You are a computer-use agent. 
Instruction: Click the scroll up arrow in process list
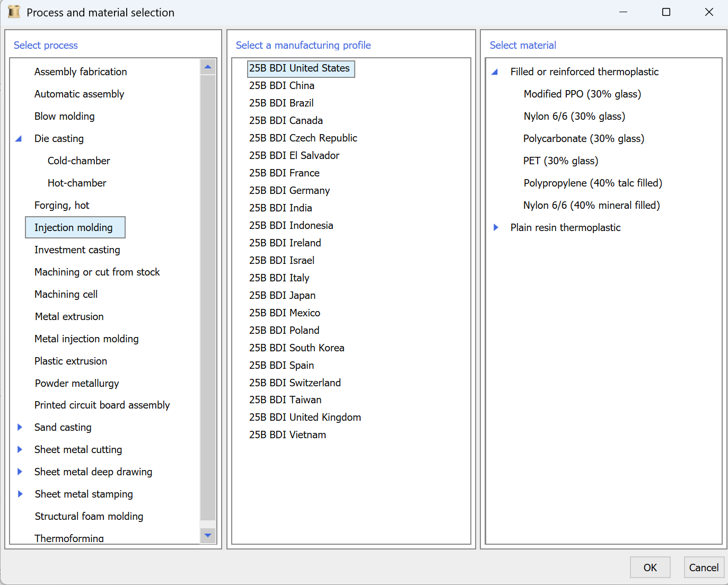[208, 67]
